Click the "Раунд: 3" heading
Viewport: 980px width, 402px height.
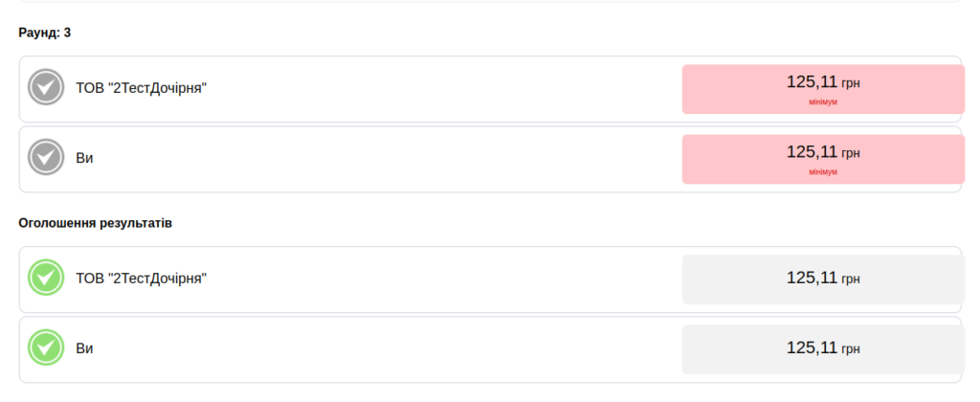pos(45,33)
